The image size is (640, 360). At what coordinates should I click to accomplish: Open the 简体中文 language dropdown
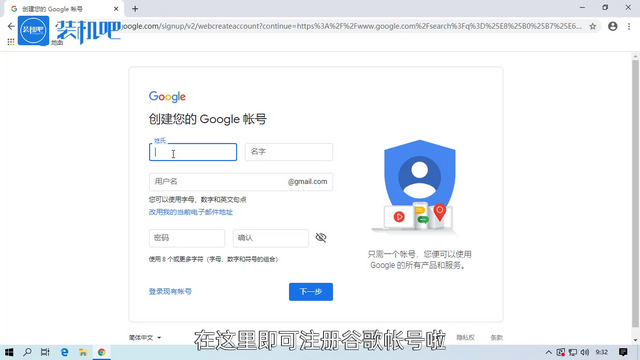pos(145,338)
